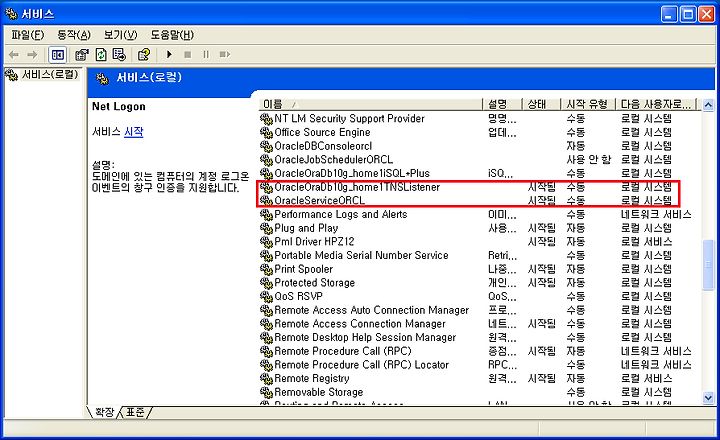Maximize the 서비스 window
The width and height of the screenshot is (720, 440).
[x=688, y=15]
